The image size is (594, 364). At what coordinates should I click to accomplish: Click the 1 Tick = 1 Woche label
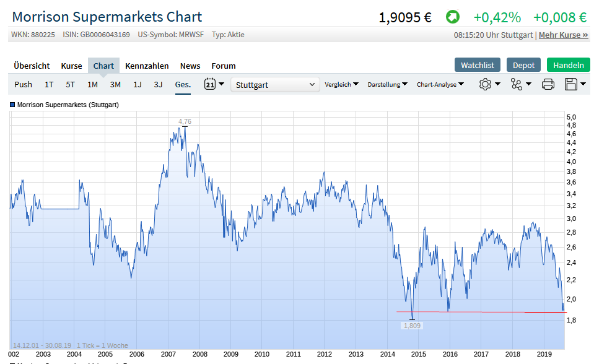point(102,345)
